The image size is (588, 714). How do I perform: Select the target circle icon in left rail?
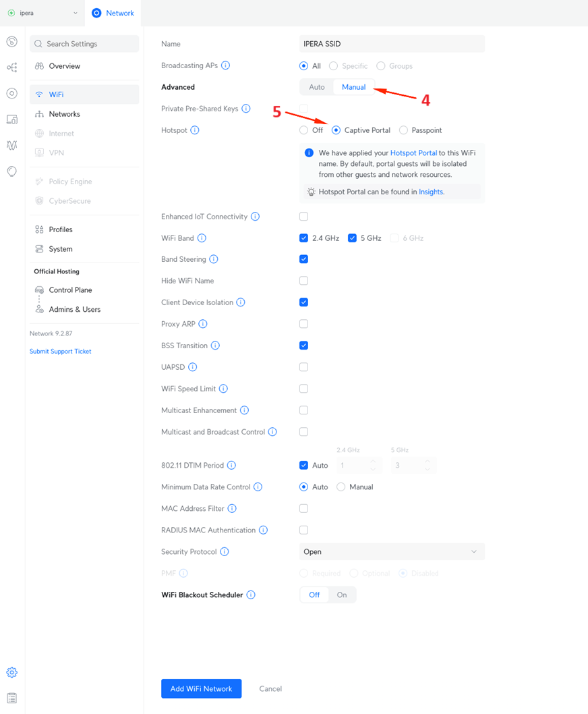click(11, 92)
